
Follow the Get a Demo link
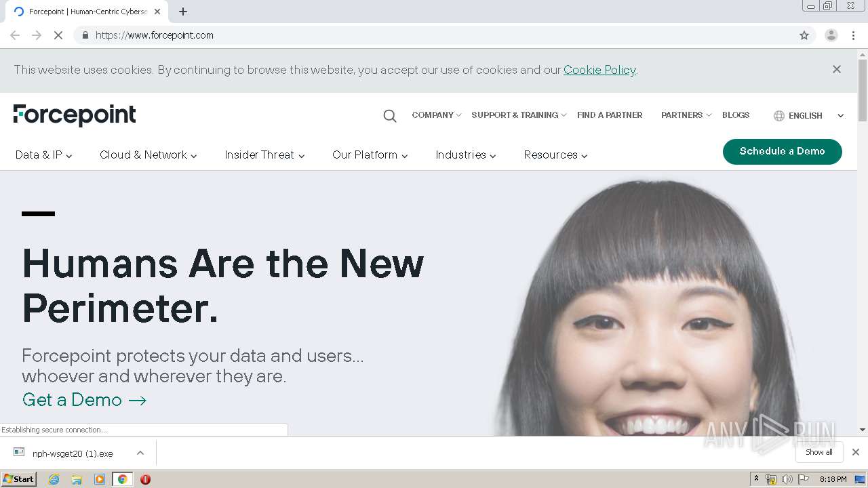[85, 400]
